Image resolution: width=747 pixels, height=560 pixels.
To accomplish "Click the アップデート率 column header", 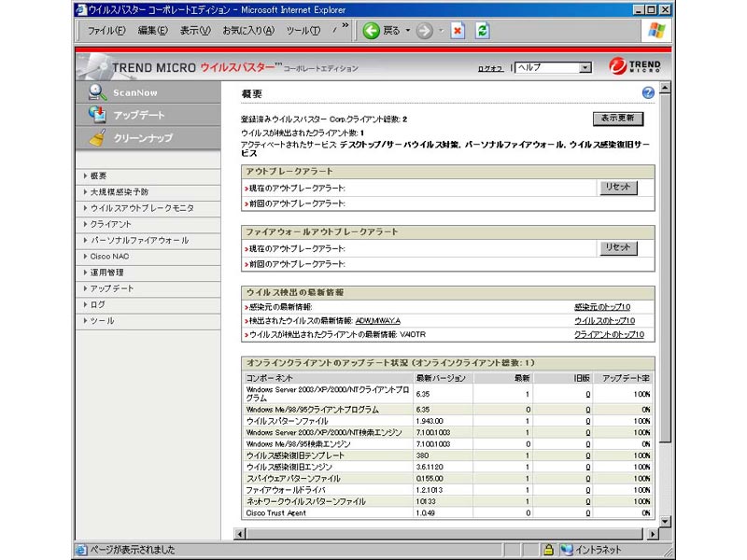I will coord(626,378).
